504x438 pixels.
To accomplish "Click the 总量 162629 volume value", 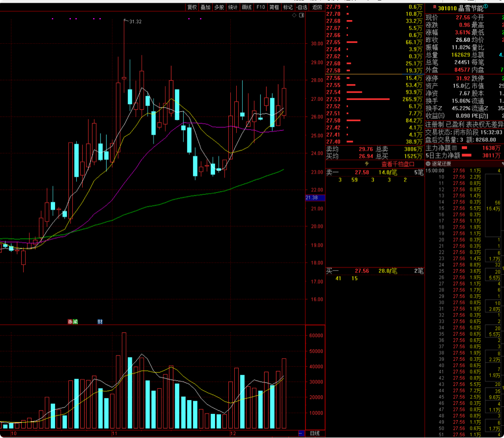I will click(461, 55).
